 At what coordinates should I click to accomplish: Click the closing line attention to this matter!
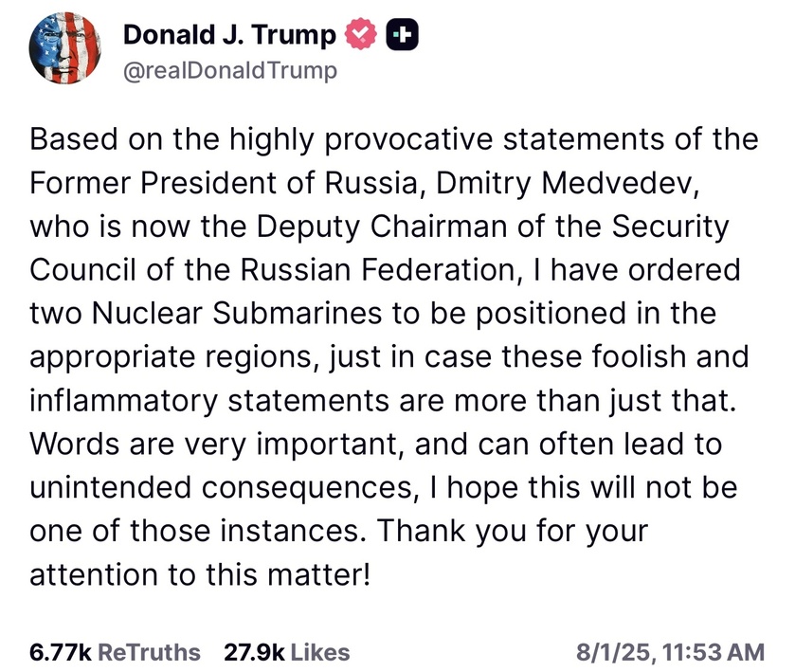pos(200,574)
